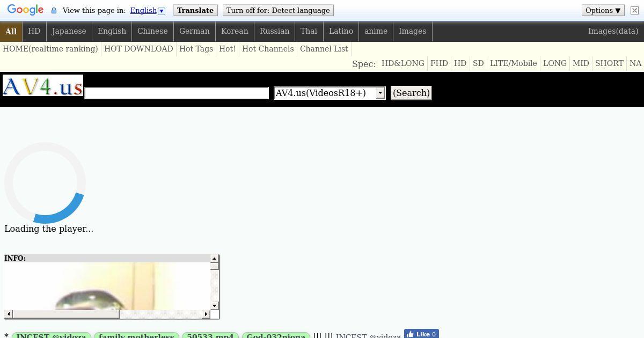The height and width of the screenshot is (338, 644).
Task: Open the Korean category tab
Action: pos(235,31)
